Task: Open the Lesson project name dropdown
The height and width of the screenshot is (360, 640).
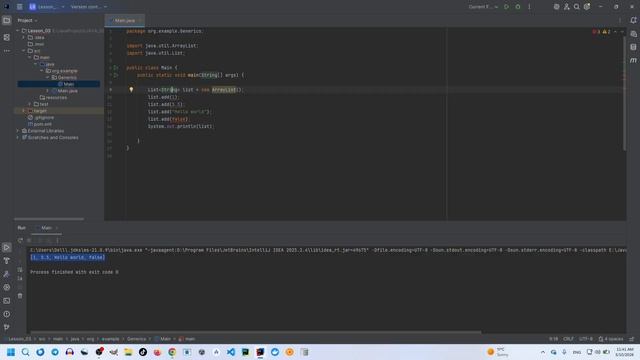Action: click(x=47, y=7)
